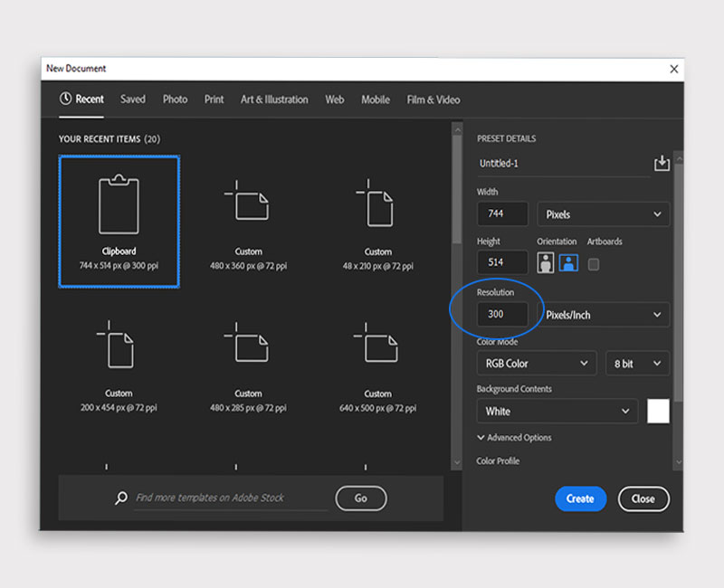Viewport: 724px width, 588px height.
Task: Click the Go button for Adobe Stock
Action: (360, 498)
